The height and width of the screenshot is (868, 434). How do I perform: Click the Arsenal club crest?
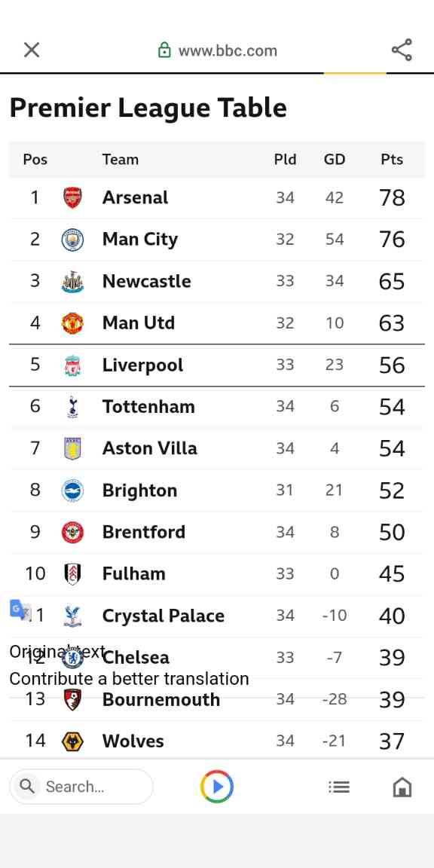click(x=73, y=197)
